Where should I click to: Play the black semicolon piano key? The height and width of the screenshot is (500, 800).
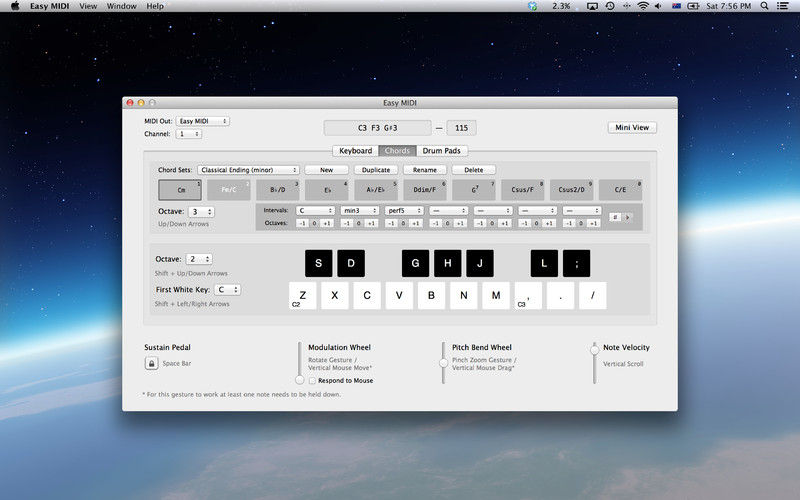tap(577, 263)
